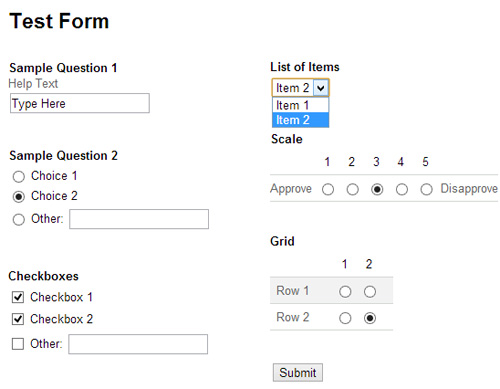Uncheck Checkbox 2
Image resolution: width=500 pixels, height=389 pixels.
[18, 319]
